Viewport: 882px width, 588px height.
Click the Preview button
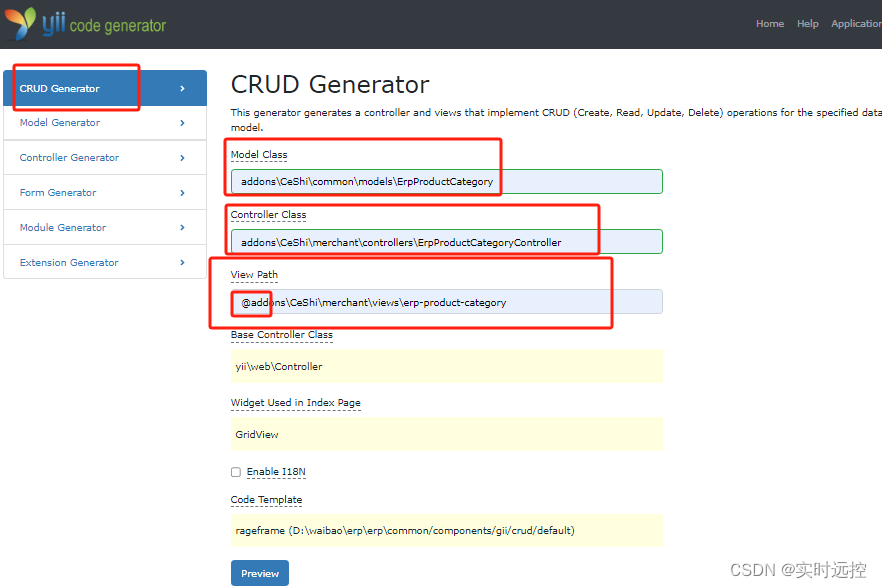coord(259,572)
